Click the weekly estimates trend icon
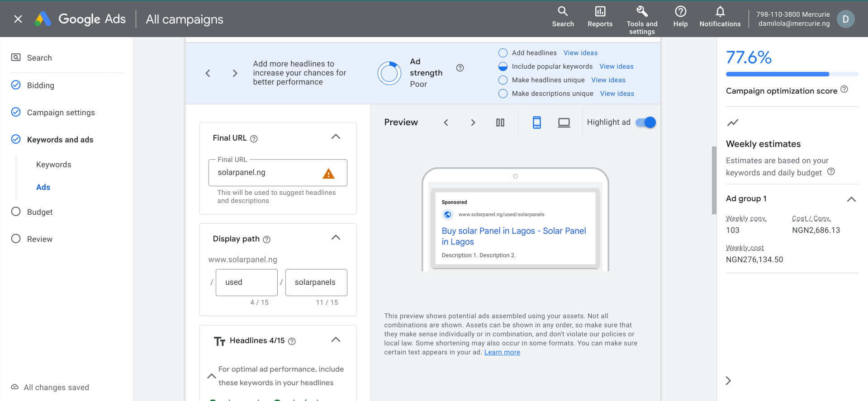 [733, 123]
